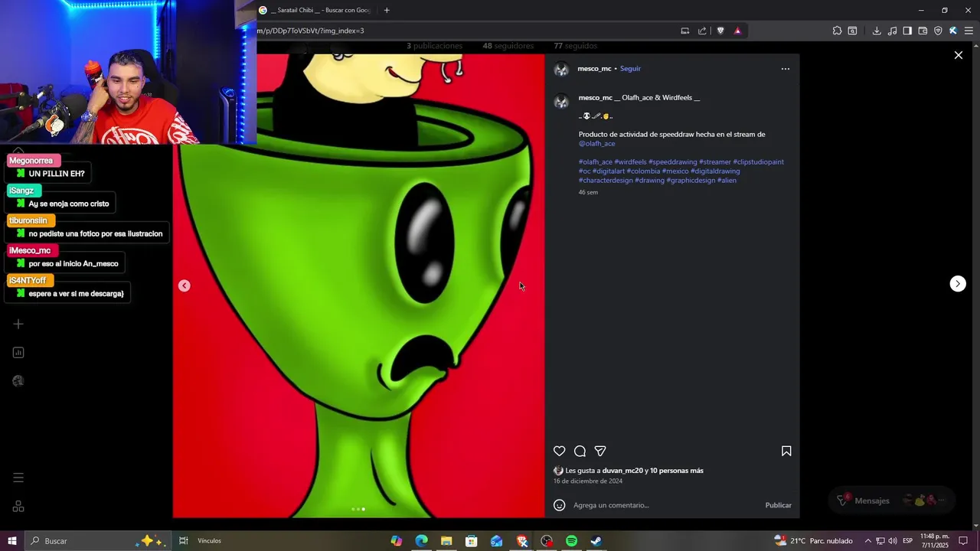The image size is (980, 551).
Task: Click the taskbar Buscar search box
Action: (x=98, y=541)
